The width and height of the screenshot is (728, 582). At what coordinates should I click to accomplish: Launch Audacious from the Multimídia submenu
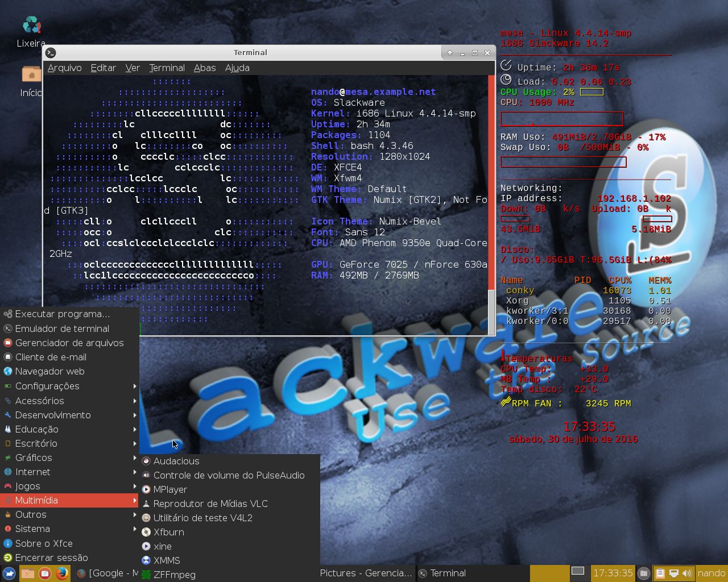point(230,461)
